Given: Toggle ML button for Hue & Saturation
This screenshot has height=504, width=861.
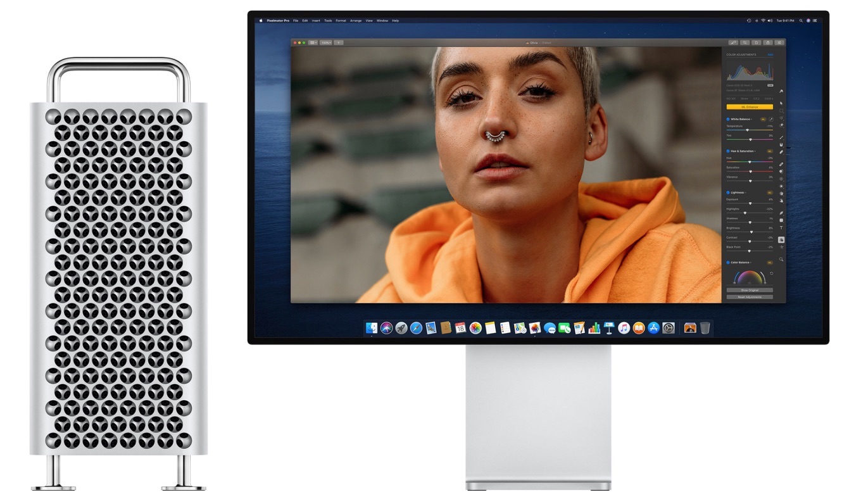Looking at the screenshot, I should (770, 151).
